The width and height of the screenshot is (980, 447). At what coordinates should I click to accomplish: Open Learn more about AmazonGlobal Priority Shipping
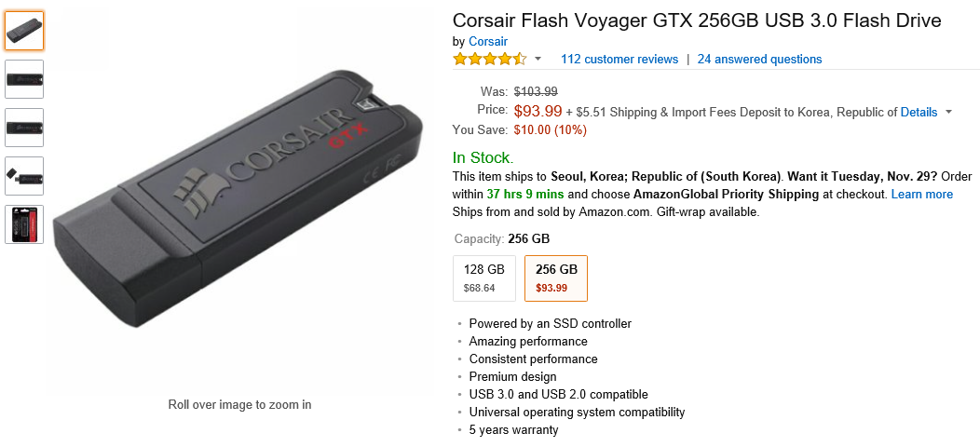click(x=921, y=195)
